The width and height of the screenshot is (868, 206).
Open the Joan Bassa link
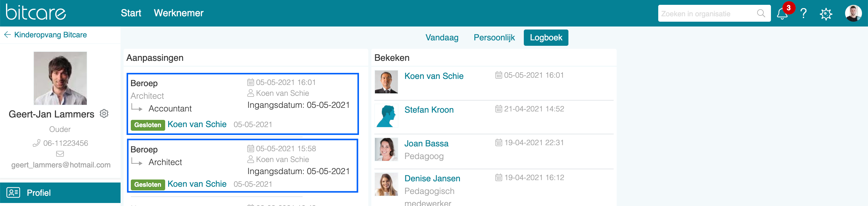[x=426, y=143]
